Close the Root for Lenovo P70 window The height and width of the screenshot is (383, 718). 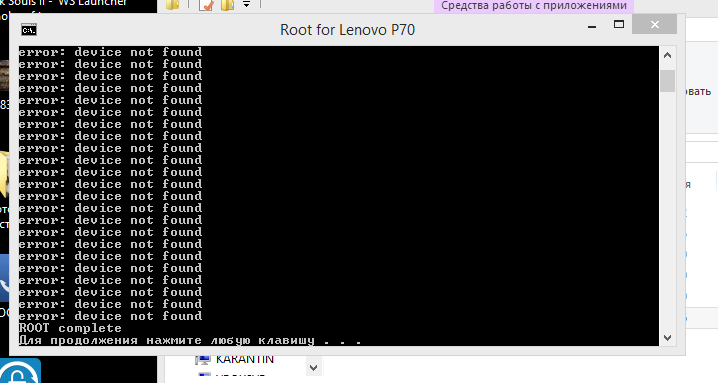click(x=654, y=25)
